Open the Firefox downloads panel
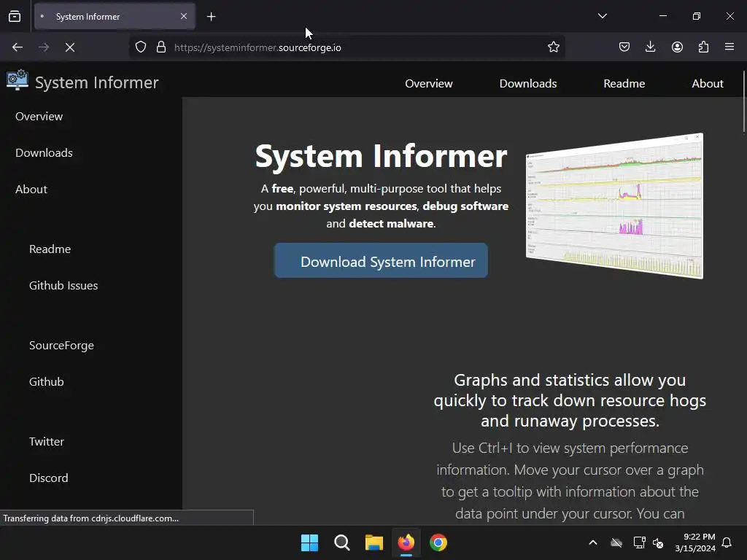 pyautogui.click(x=650, y=47)
